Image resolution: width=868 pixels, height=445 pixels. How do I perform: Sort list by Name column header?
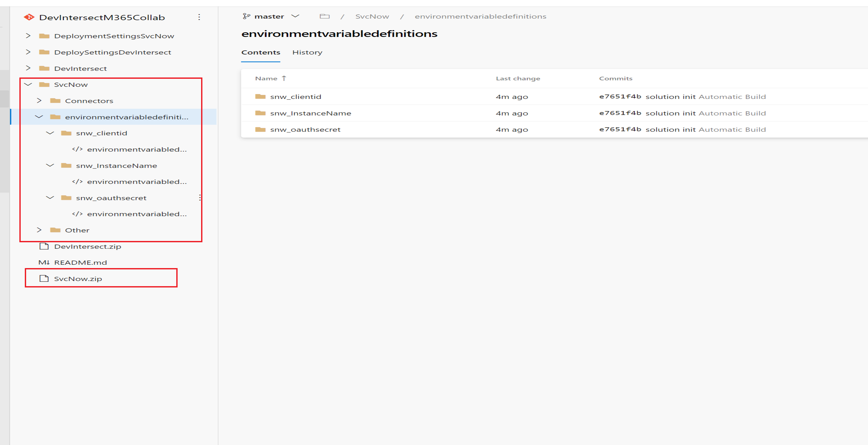pos(266,78)
